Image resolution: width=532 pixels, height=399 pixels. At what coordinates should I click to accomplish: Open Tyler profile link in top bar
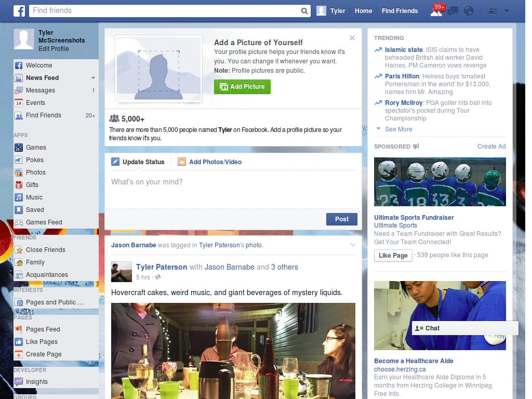338,11
